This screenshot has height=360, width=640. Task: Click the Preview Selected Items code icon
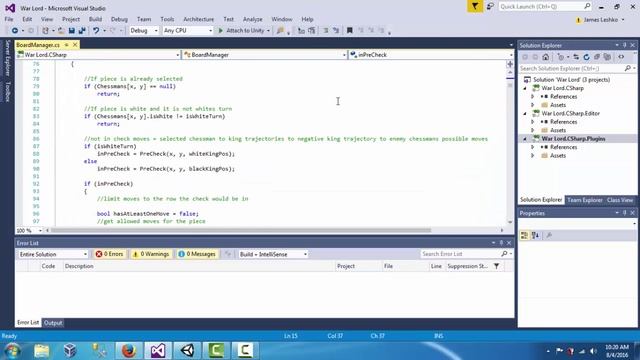coord(621,57)
